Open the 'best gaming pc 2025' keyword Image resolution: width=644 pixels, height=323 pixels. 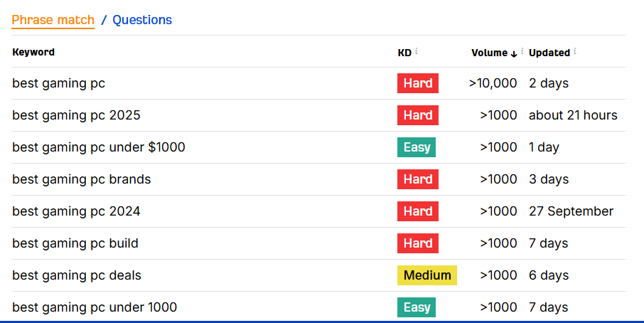point(76,115)
